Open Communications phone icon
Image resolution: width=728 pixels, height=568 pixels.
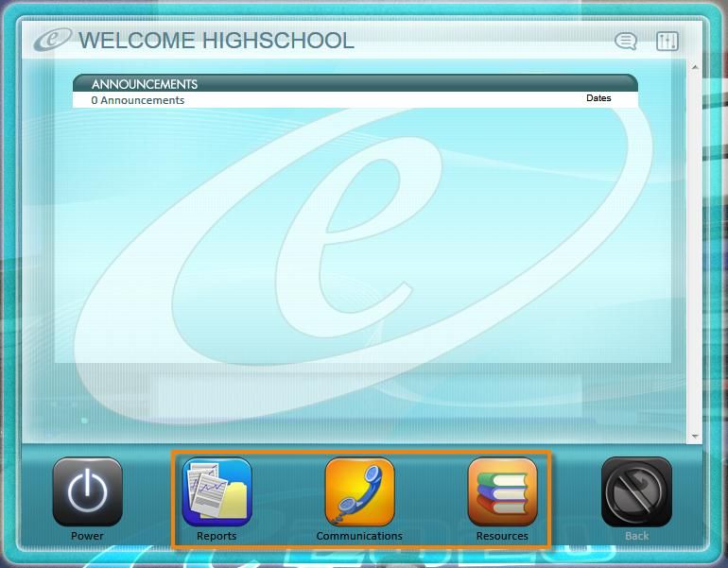tap(359, 491)
